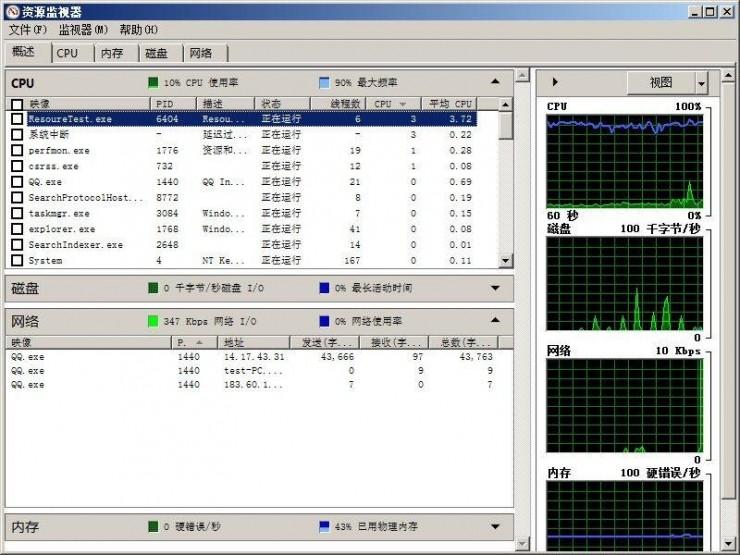Click the CPU process list scroll-up arrow

(x=505, y=104)
